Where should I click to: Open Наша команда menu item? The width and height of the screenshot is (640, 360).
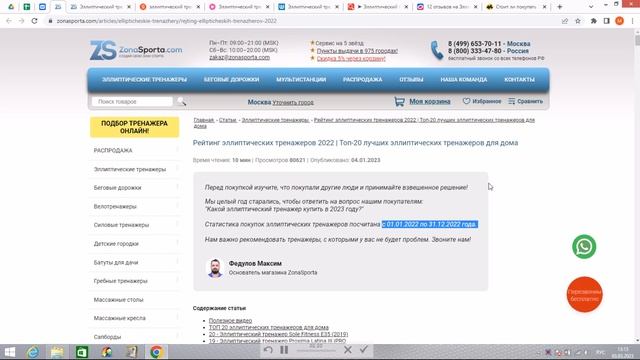point(464,80)
